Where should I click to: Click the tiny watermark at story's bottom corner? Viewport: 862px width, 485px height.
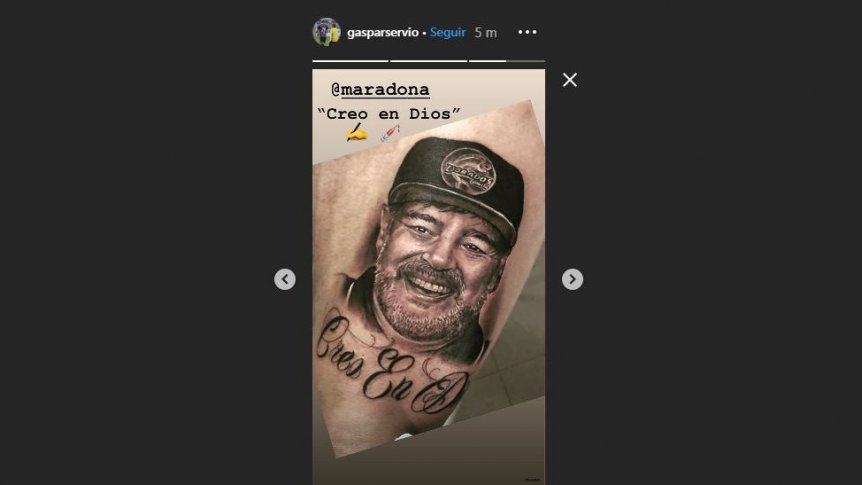[533, 480]
